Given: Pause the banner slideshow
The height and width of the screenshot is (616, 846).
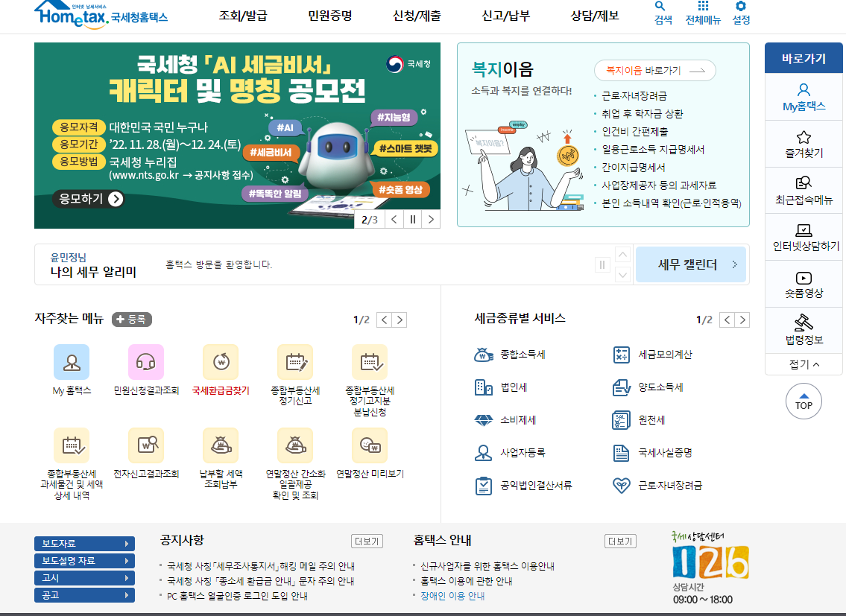Looking at the screenshot, I should click(x=413, y=220).
